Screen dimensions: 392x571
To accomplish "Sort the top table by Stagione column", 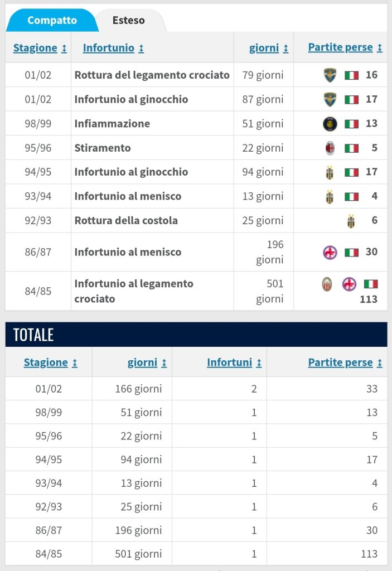I will [x=40, y=48].
